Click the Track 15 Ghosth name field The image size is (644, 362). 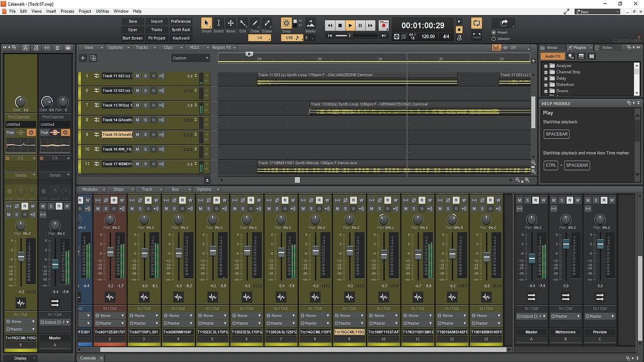[x=117, y=135]
